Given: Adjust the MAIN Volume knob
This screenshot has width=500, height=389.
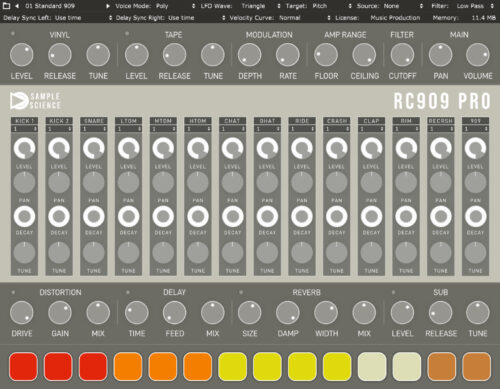Looking at the screenshot, I should click(x=478, y=55).
